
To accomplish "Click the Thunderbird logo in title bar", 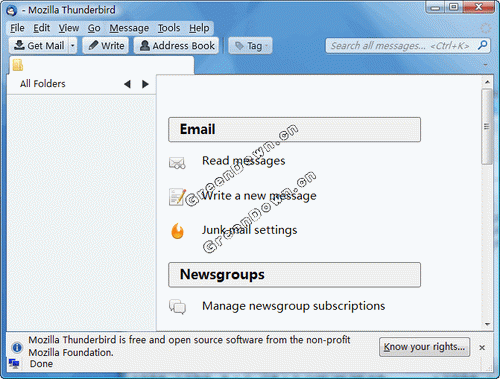I will (12, 10).
